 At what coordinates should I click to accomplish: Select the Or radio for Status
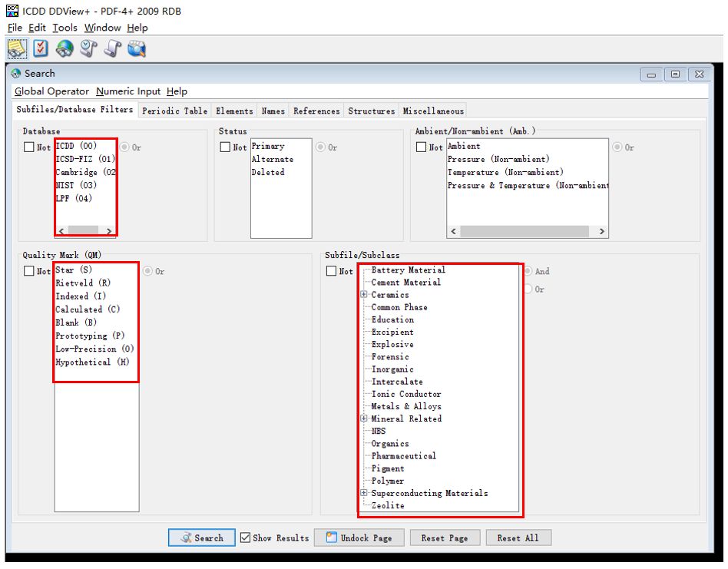(320, 147)
